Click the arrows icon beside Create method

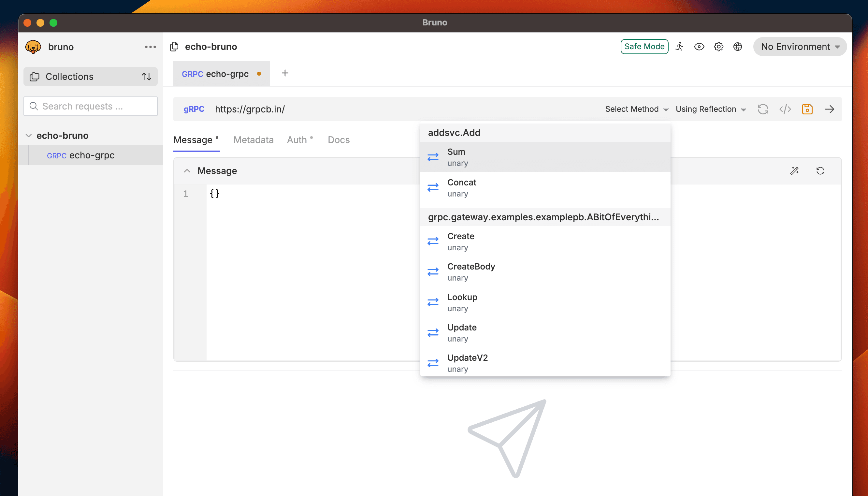point(433,241)
